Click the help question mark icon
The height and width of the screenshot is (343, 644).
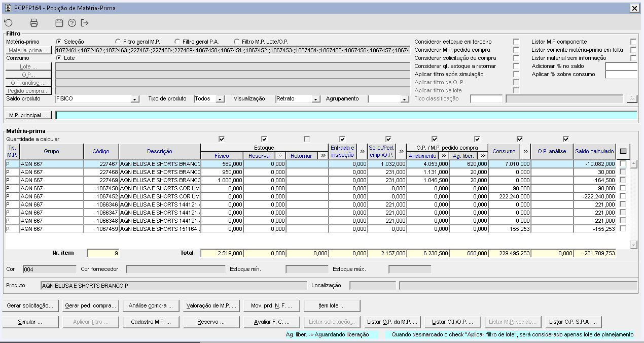[x=72, y=23]
